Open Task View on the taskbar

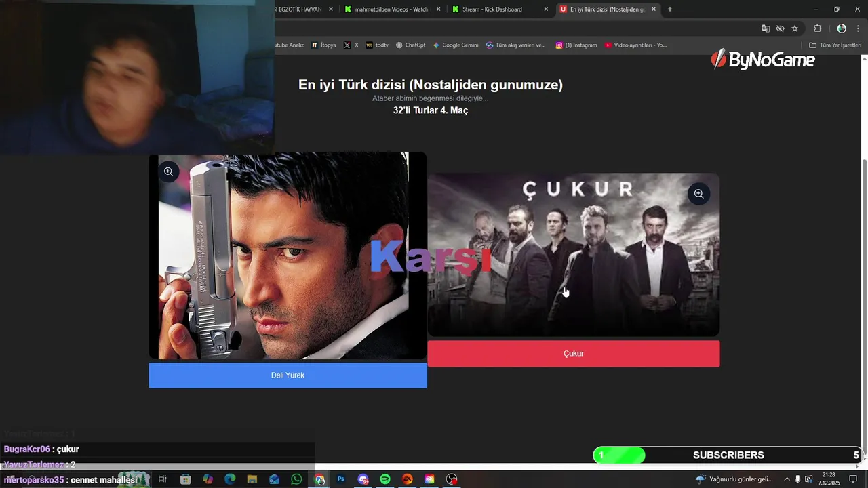click(x=163, y=479)
